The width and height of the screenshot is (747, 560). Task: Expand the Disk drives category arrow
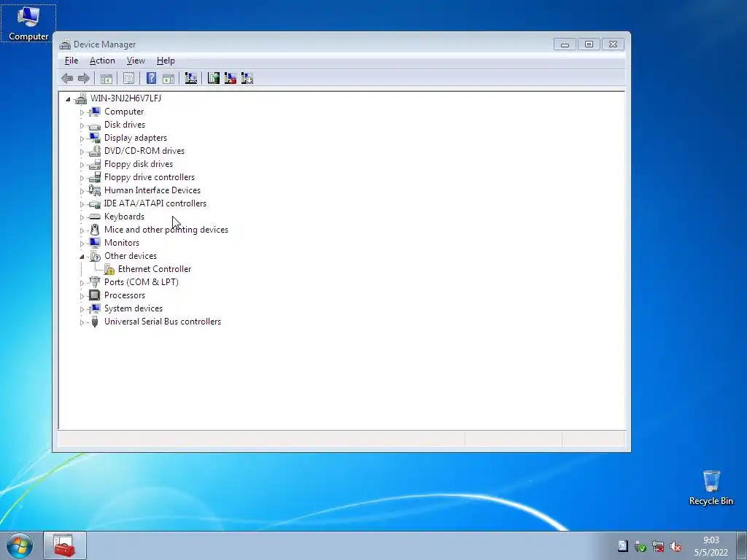click(x=82, y=125)
